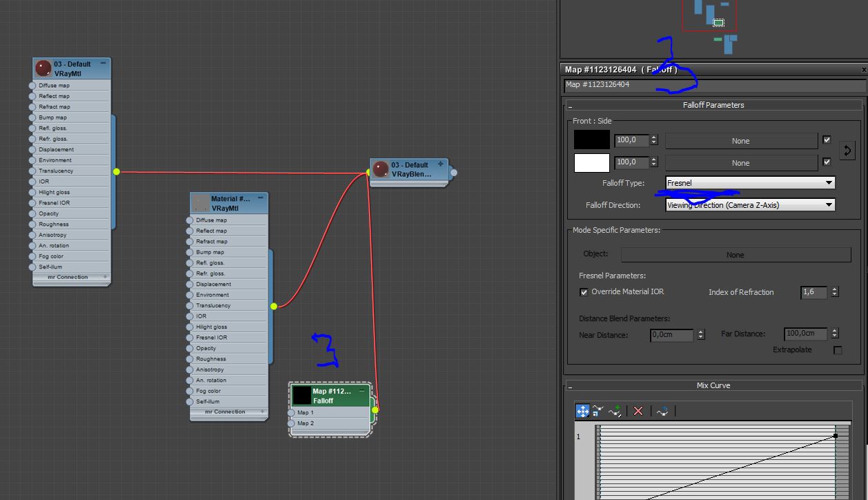Click the None map button beside black swatch
Screen dimensions: 868x500
(x=740, y=141)
